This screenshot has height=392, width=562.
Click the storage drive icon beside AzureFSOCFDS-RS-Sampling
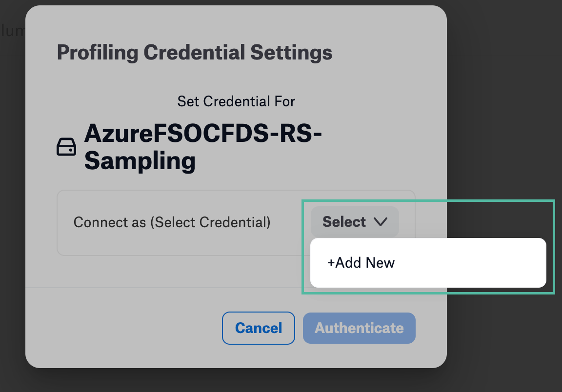[x=66, y=147]
